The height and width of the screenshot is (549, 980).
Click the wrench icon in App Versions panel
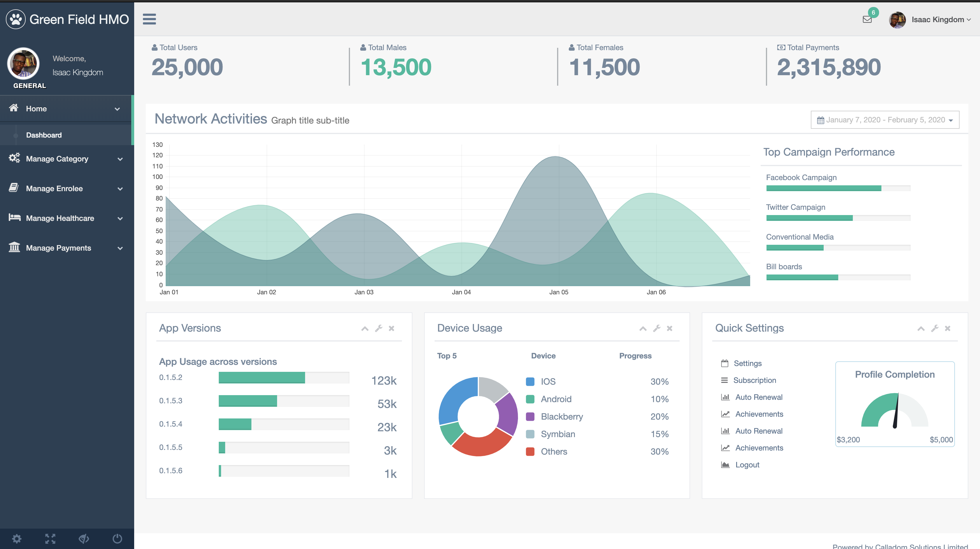click(x=379, y=328)
